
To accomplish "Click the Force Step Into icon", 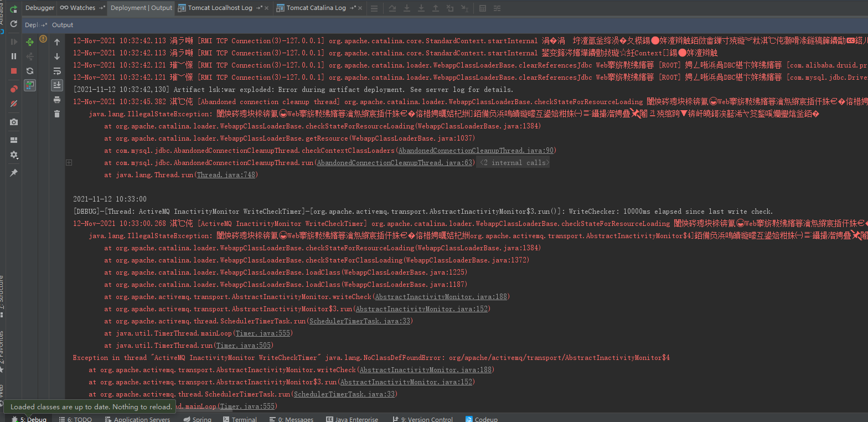I will coord(421,8).
